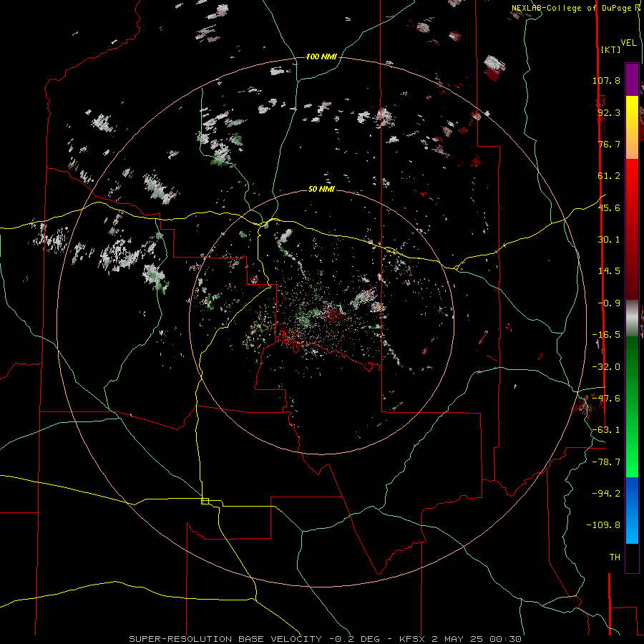This screenshot has width=644, height=644.
Task: Click the TH legend label
Action: pos(615,557)
